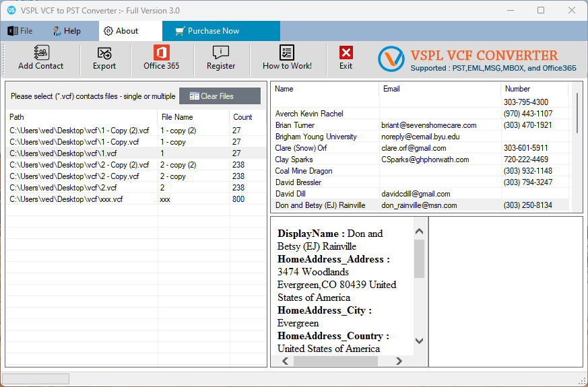The image size is (588, 387).
Task: Click phone number (970) 443-1107
Action: coord(527,114)
